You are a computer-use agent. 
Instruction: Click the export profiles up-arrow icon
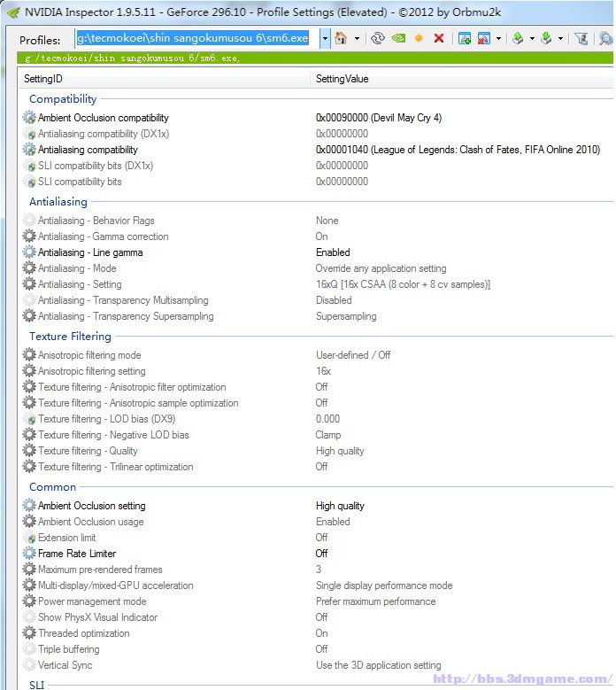pyautogui.click(x=518, y=38)
